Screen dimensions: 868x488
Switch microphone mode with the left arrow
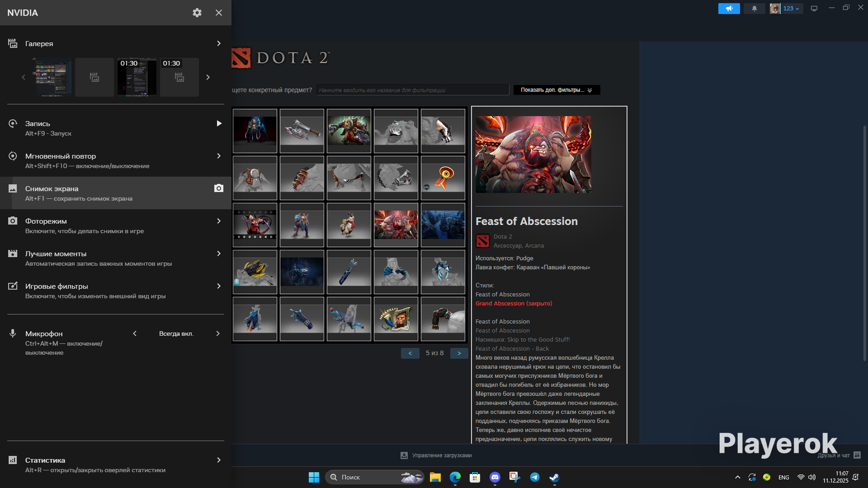point(135,333)
